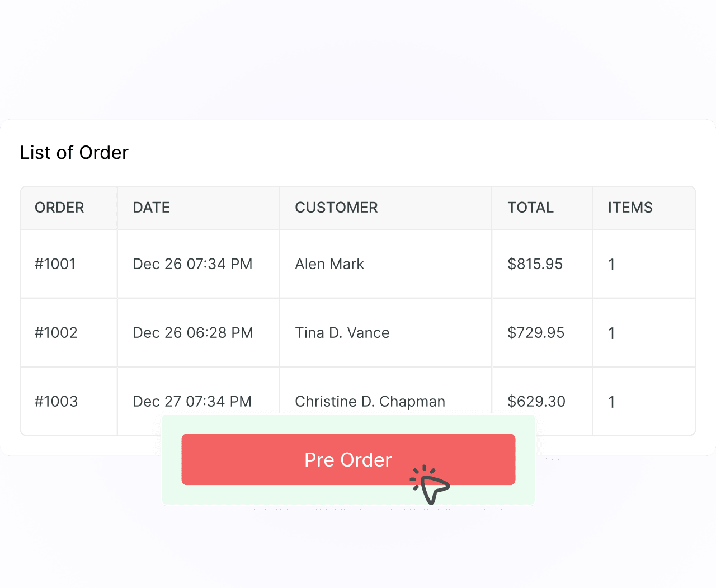Click the Dec 26 06:28 PM date

(193, 333)
